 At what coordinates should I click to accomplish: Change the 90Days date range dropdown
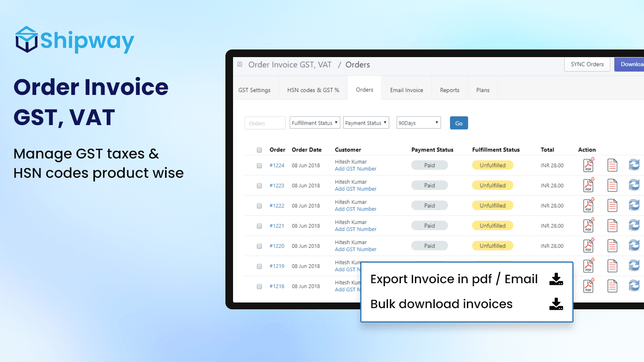coord(418,123)
